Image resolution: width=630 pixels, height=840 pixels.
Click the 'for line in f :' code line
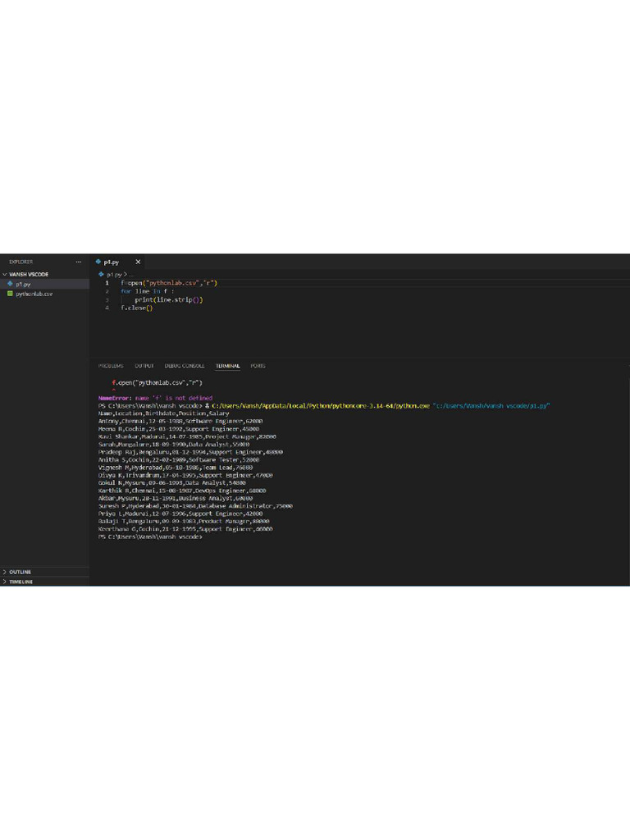point(147,291)
